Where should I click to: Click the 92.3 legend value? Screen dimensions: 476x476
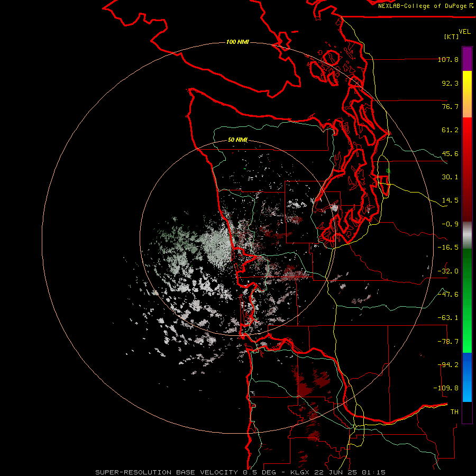click(450, 83)
